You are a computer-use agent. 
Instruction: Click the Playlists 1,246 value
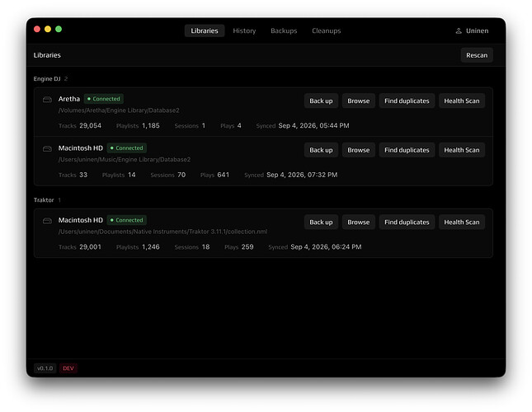[x=151, y=246]
